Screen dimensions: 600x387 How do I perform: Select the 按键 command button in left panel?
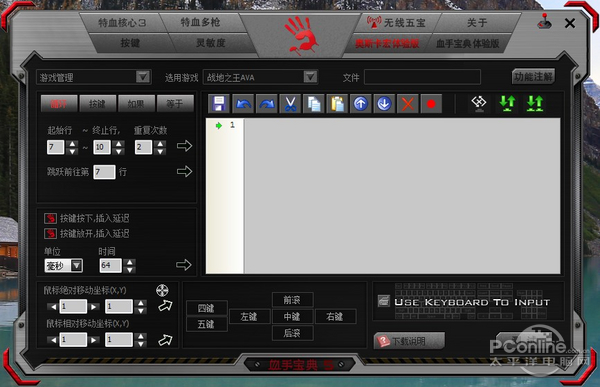(x=97, y=104)
